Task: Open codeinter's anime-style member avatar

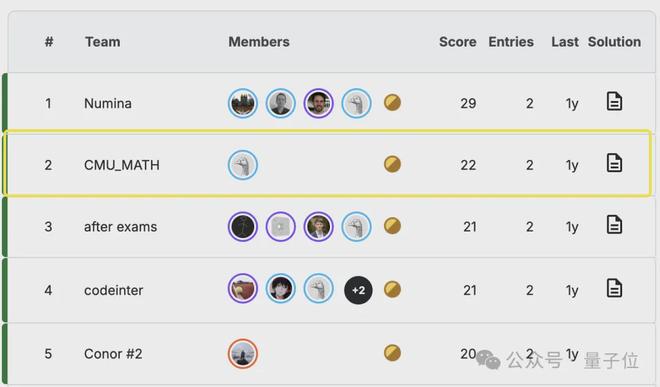Action: point(280,289)
